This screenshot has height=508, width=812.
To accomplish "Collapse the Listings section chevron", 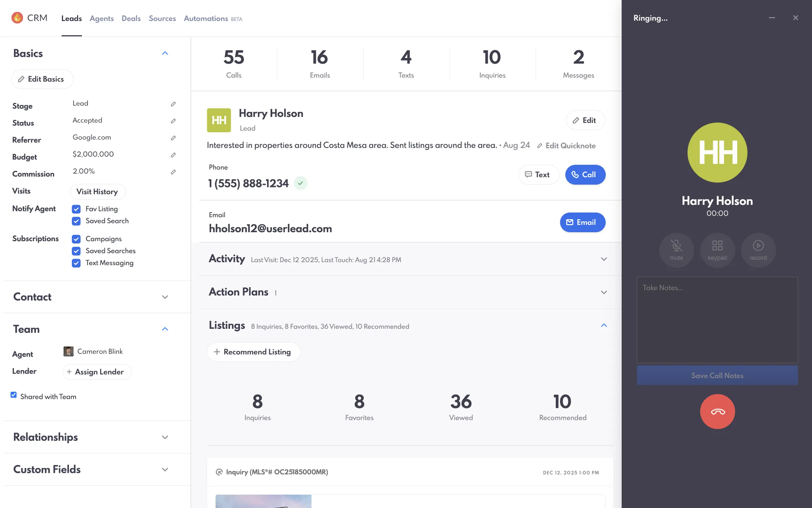I will [x=604, y=325].
